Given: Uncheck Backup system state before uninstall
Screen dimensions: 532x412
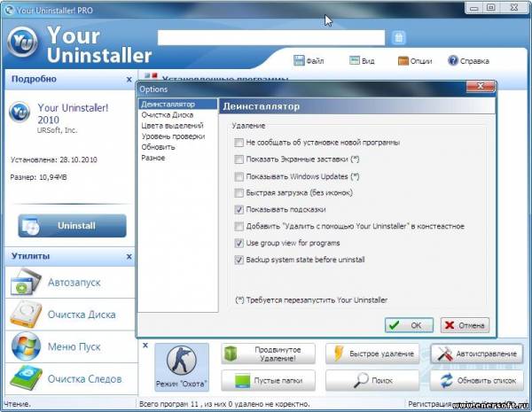Looking at the screenshot, I should pyautogui.click(x=239, y=260).
